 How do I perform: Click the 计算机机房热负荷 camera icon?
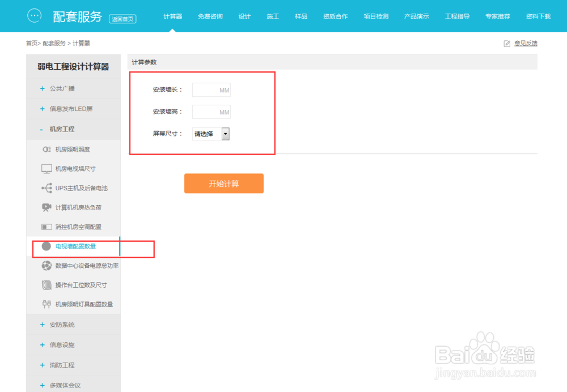46,207
